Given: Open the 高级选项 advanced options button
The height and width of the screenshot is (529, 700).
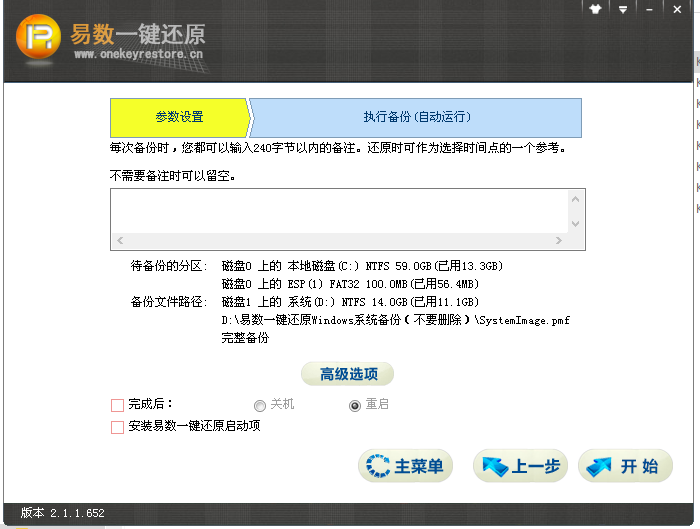Looking at the screenshot, I should [x=348, y=374].
